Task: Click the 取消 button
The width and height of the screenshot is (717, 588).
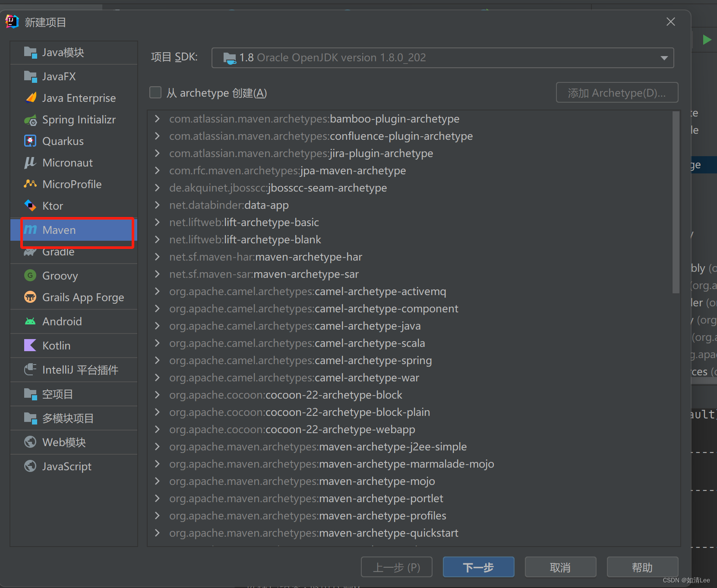Action: pos(560,567)
